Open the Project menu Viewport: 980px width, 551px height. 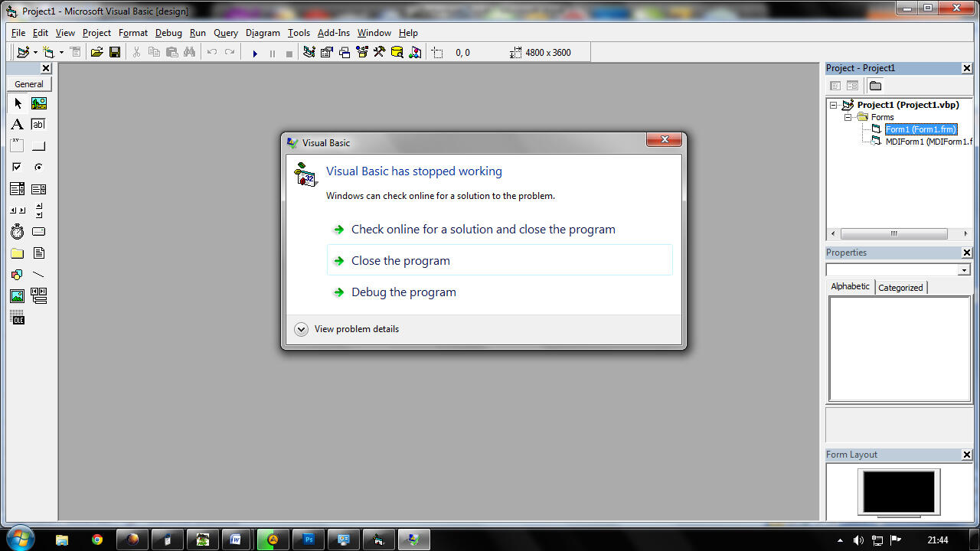click(96, 33)
